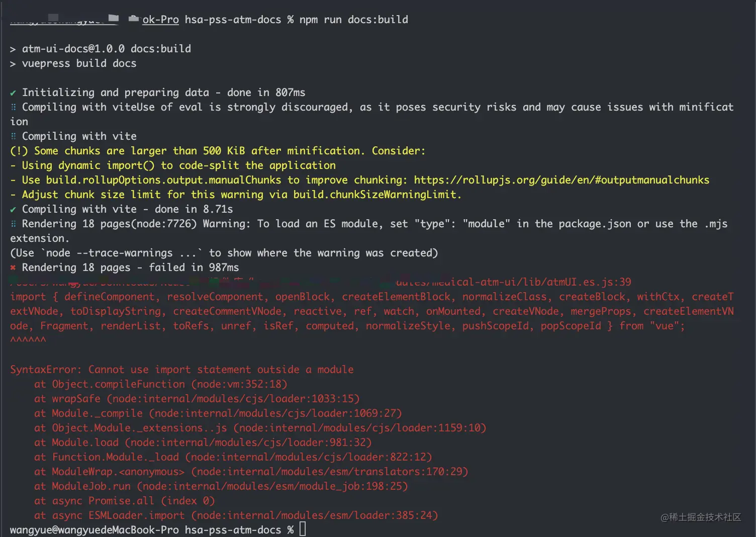Click the esm/loader:385:24 stack trace reference
756x537 pixels.
(317, 515)
